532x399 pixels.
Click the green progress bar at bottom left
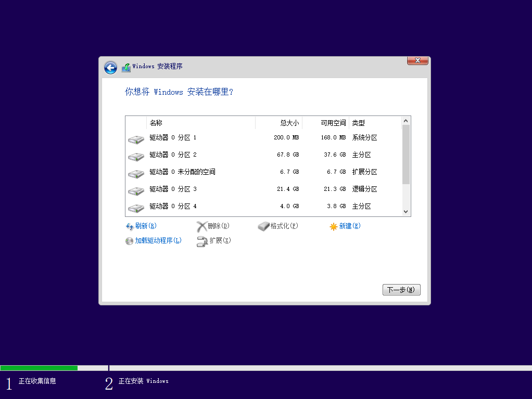point(39,367)
